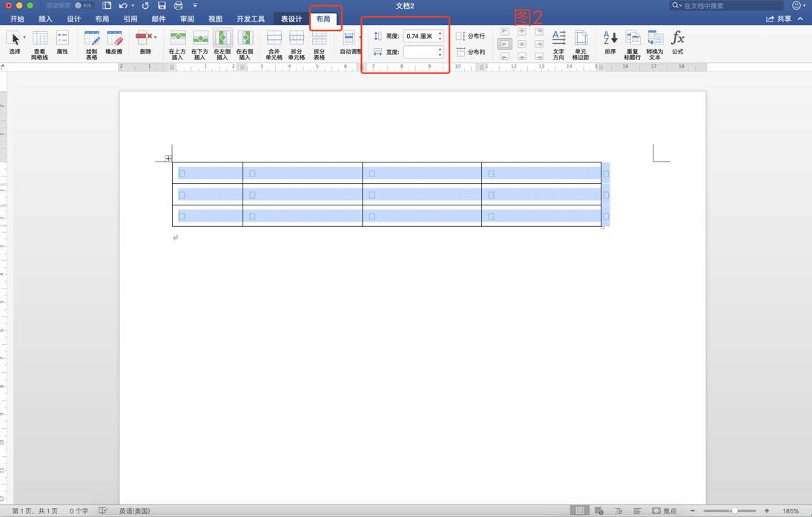Insert a row with 在下方插入

(x=199, y=45)
